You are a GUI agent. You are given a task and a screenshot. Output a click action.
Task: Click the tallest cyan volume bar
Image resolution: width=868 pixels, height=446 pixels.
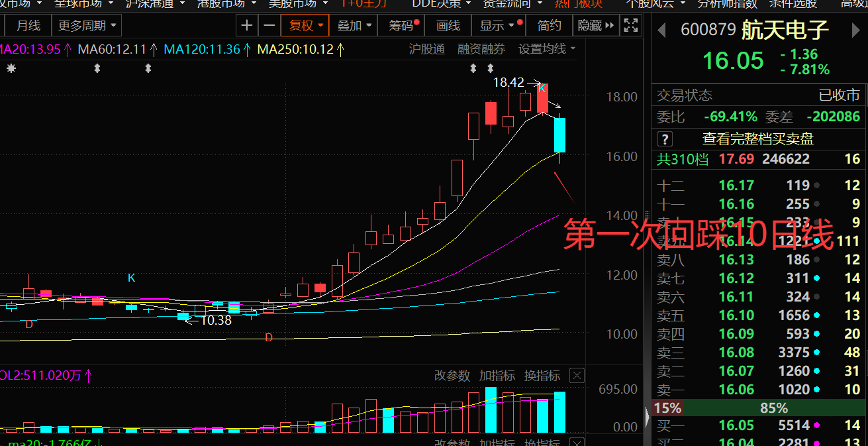click(491, 410)
